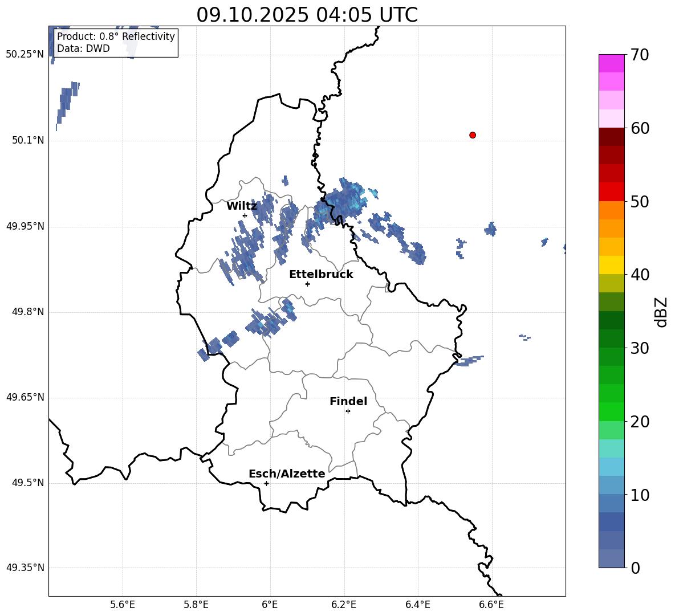675x616 pixels.
Task: Click the title 09.10.2025 04:05 UTC
Action: click(307, 15)
